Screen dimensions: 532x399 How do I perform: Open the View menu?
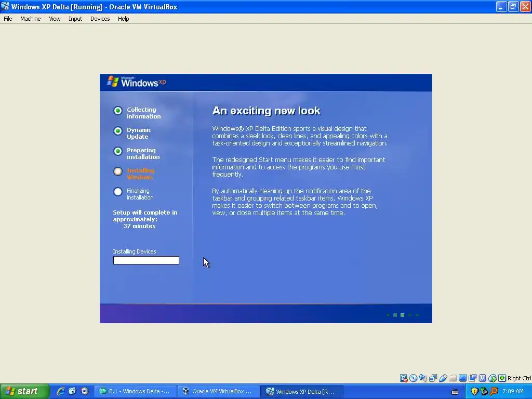pyautogui.click(x=55, y=19)
